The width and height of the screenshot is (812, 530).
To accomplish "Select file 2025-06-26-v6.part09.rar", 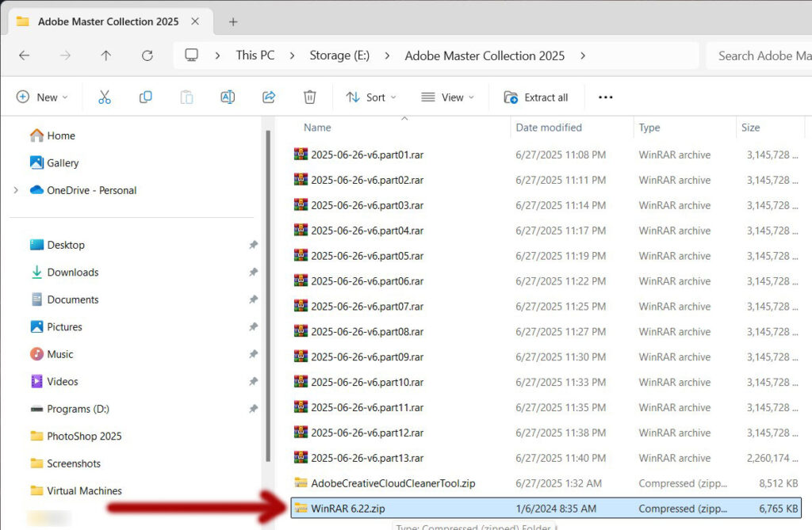I will 546,357.
